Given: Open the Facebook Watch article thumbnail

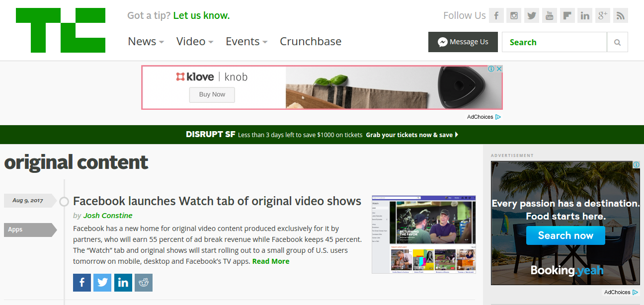Looking at the screenshot, I should pos(424,234).
